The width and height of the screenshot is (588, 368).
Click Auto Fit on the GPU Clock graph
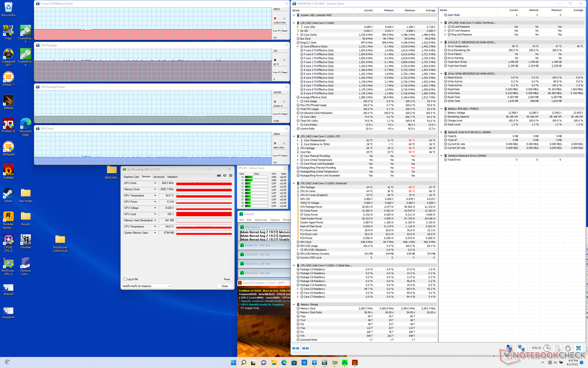pyautogui.click(x=277, y=156)
